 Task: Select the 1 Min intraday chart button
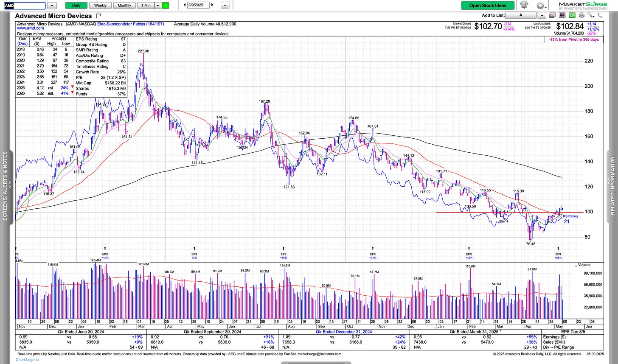pos(146,6)
